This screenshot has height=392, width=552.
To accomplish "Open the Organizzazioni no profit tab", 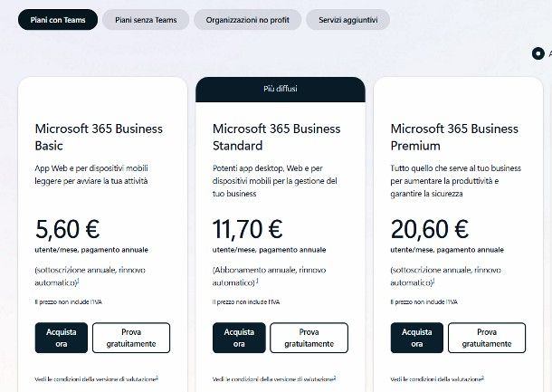I will 247,19.
